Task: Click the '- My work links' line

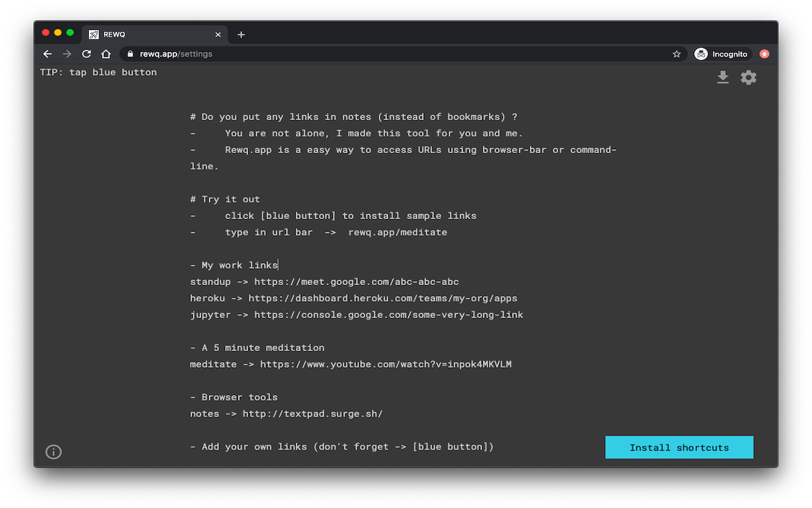Action: tap(234, 265)
